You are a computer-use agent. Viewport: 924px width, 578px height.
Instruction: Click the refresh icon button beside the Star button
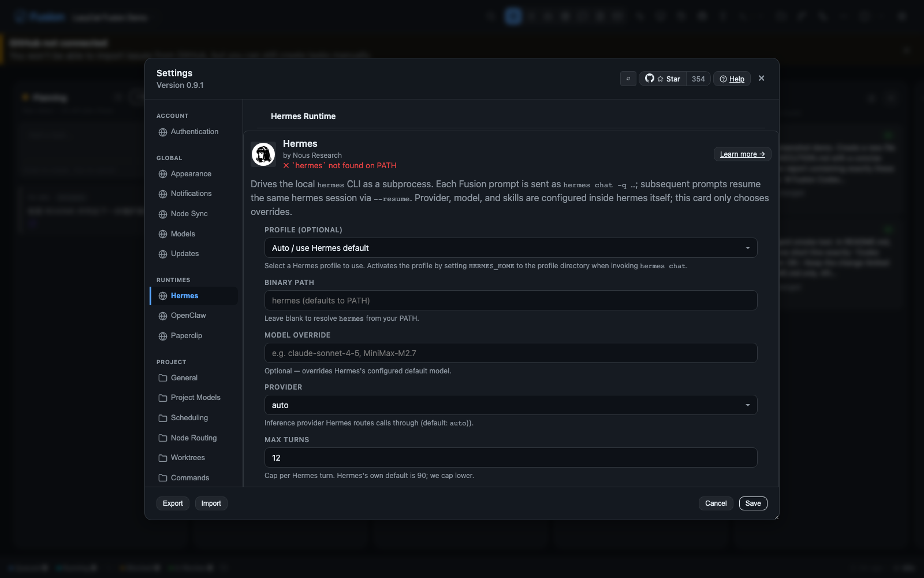pos(628,79)
